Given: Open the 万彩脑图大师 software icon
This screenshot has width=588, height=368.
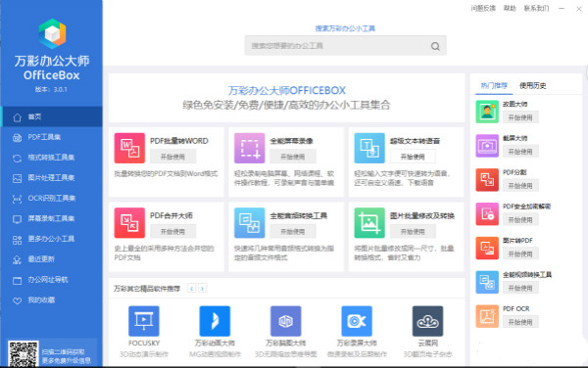Looking at the screenshot, I should [x=286, y=321].
